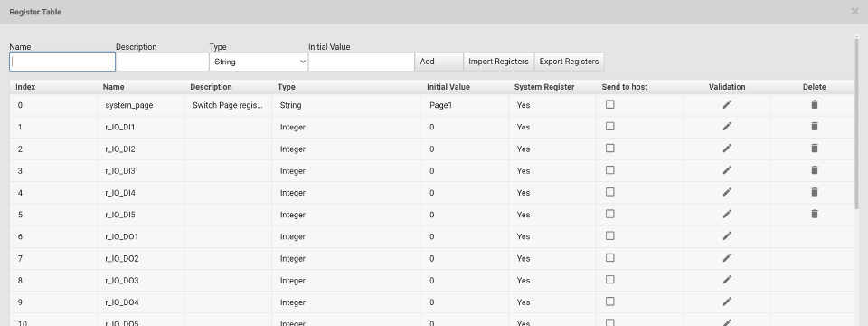Edit validation for r_IO_DI5 register
The width and height of the screenshot is (868, 326).
[x=727, y=214]
